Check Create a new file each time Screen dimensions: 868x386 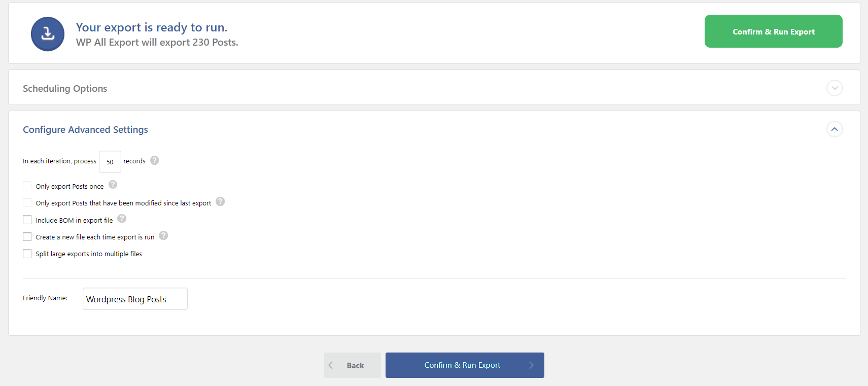point(27,237)
